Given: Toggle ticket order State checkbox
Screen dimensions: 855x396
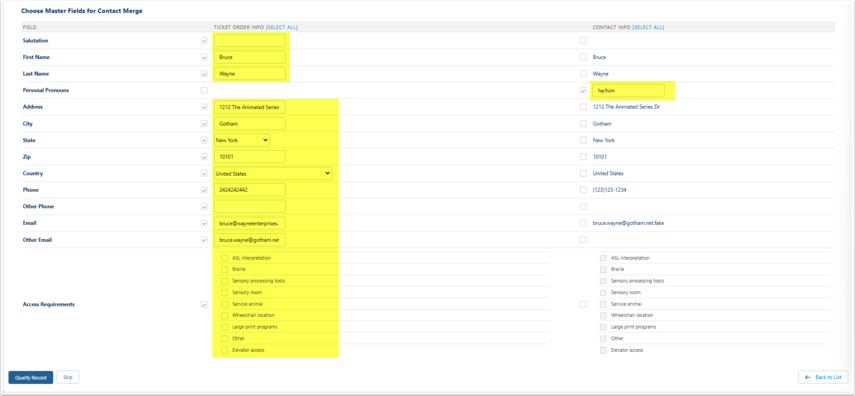Looking at the screenshot, I should click(204, 140).
